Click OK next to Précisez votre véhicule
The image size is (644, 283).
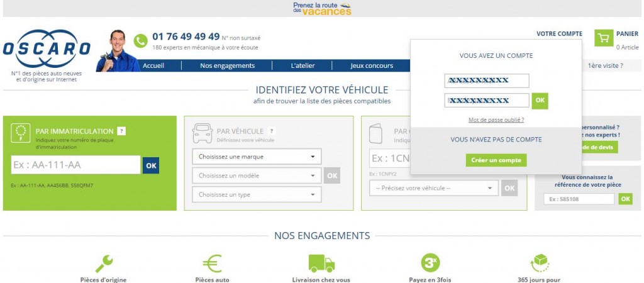click(509, 188)
